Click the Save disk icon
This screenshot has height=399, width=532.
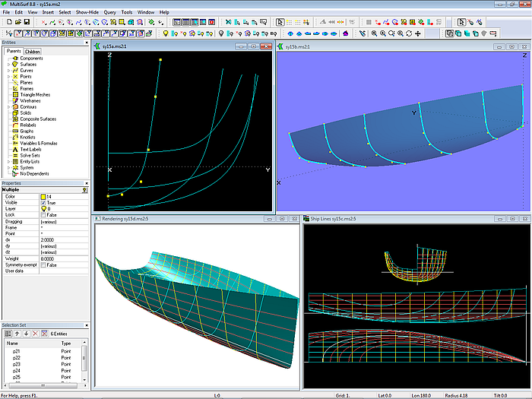(x=26, y=23)
